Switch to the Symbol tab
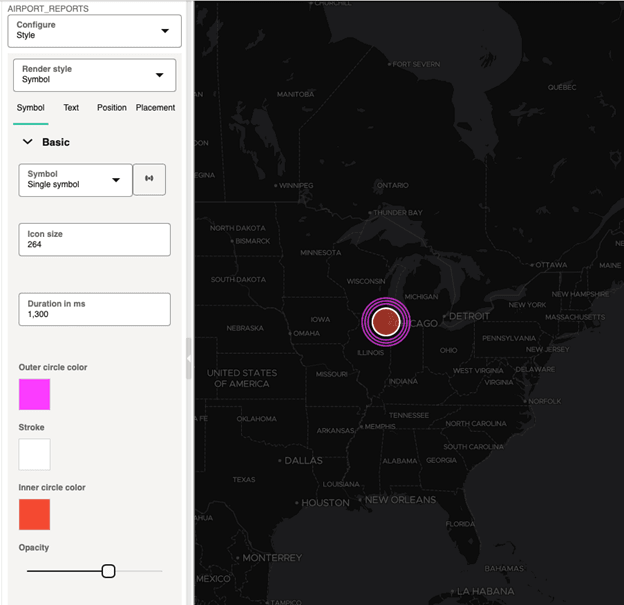This screenshot has width=624, height=605. [31, 108]
